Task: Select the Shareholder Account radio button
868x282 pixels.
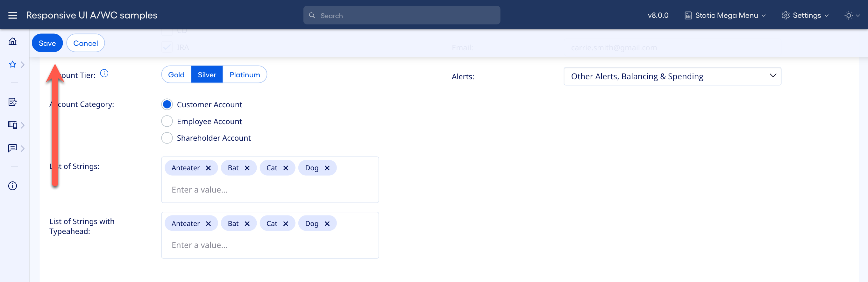Action: pyautogui.click(x=167, y=137)
